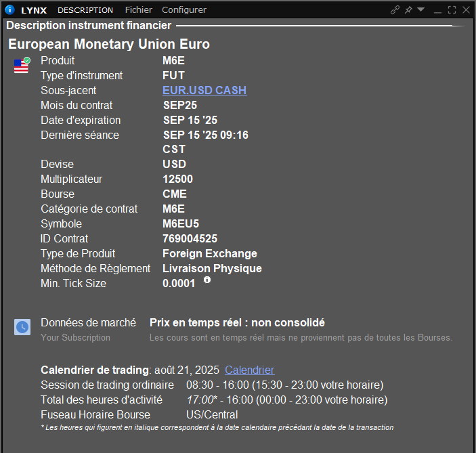Click the ID Contrat value '769004525'
476x453 pixels.
coord(190,239)
